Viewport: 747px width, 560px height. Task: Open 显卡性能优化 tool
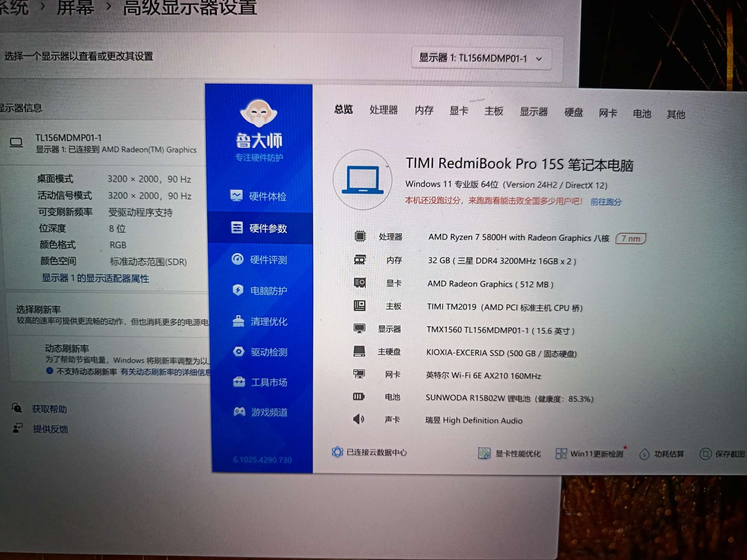coord(509,453)
